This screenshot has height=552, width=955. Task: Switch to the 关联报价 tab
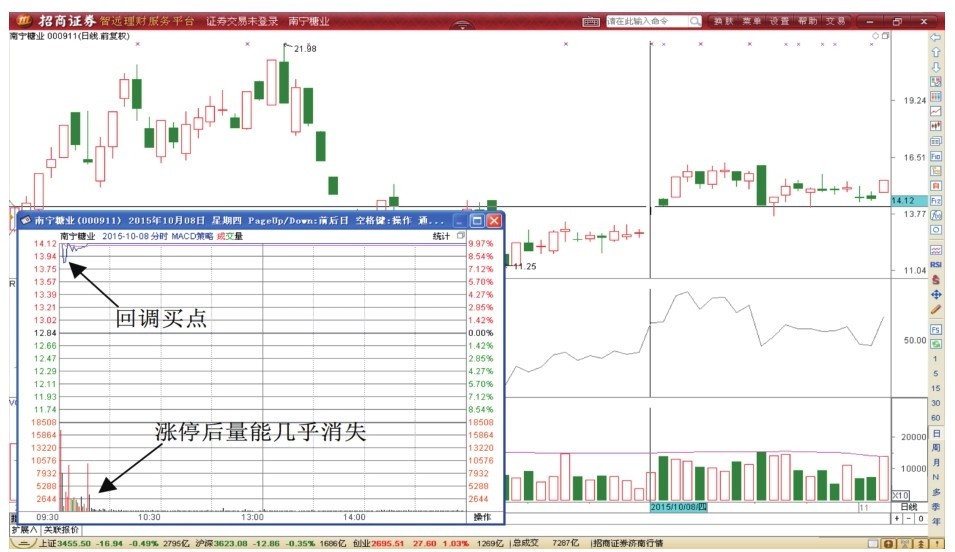(x=60, y=530)
